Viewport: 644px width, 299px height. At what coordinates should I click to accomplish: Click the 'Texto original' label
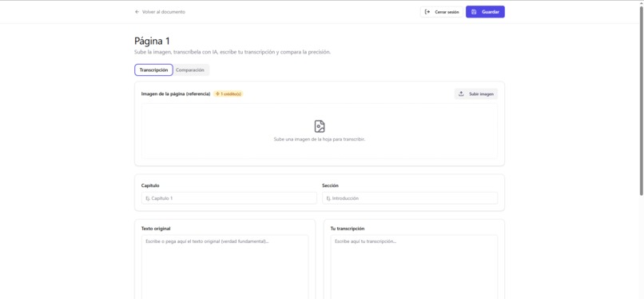point(156,229)
